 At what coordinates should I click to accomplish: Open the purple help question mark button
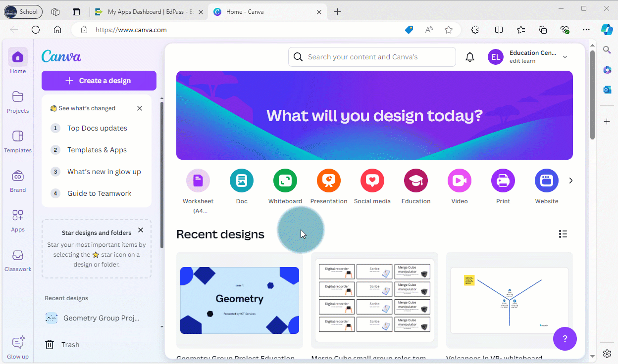coord(565,339)
